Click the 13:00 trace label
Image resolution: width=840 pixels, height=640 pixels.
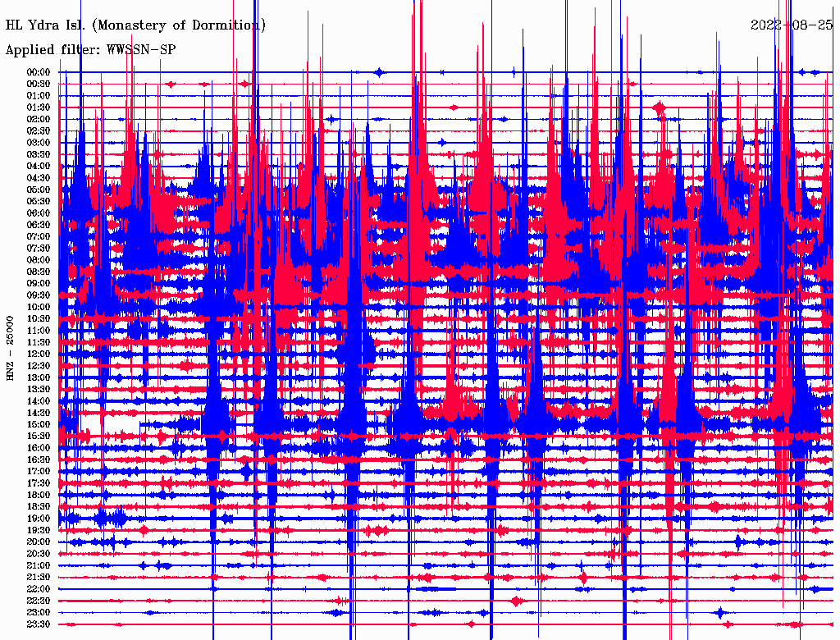(x=39, y=378)
